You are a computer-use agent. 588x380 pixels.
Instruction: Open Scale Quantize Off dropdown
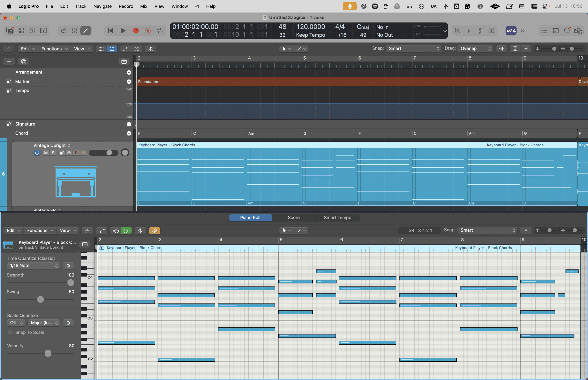click(x=16, y=323)
